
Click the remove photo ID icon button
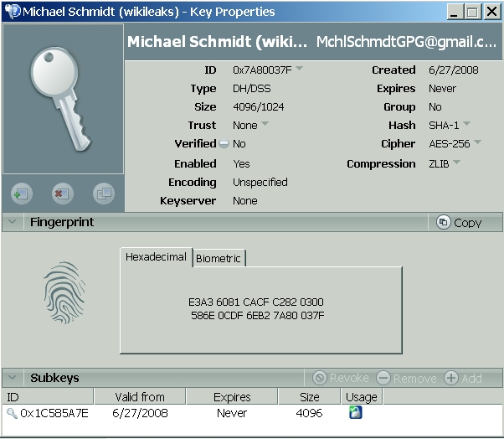pos(63,194)
